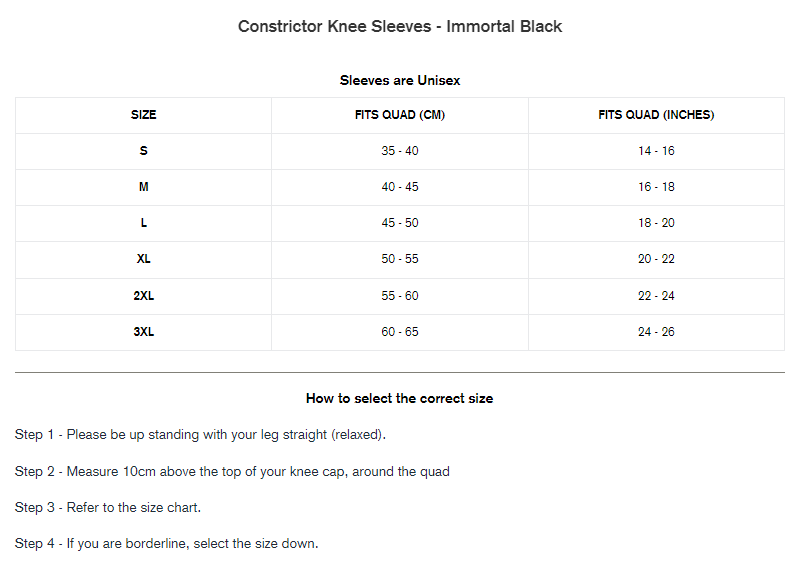Screen dimensions: 800x584
Task: Click the 22 - 24 inches cell
Action: pos(656,296)
